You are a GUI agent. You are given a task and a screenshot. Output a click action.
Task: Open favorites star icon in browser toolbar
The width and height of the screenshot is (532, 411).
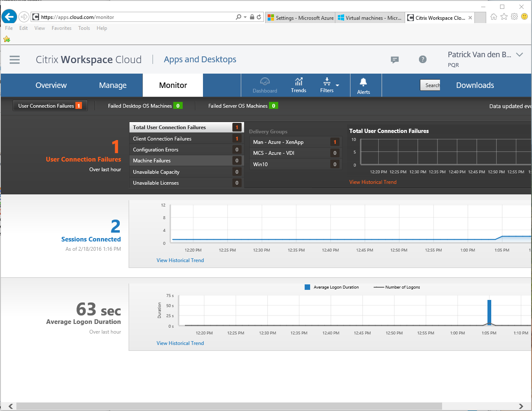coord(504,17)
